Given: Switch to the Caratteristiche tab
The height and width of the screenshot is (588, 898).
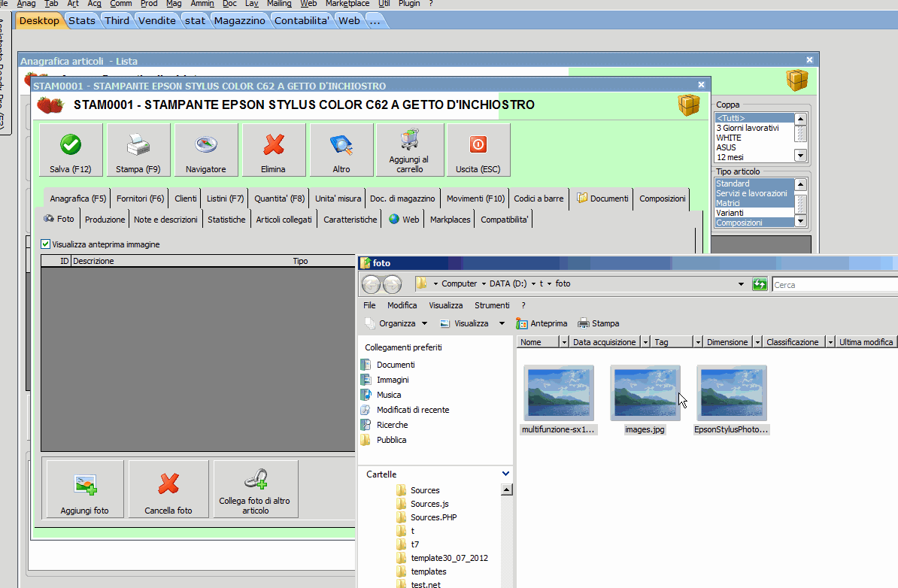Looking at the screenshot, I should coord(350,220).
